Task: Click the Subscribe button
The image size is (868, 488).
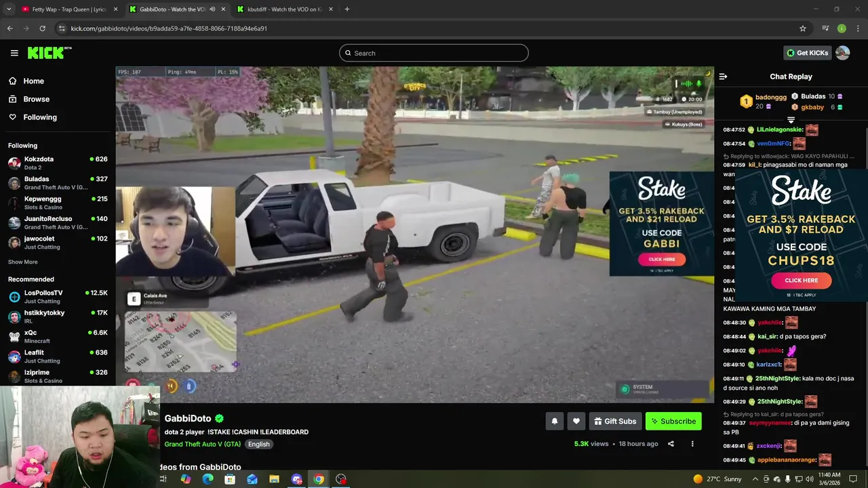Action: tap(673, 421)
